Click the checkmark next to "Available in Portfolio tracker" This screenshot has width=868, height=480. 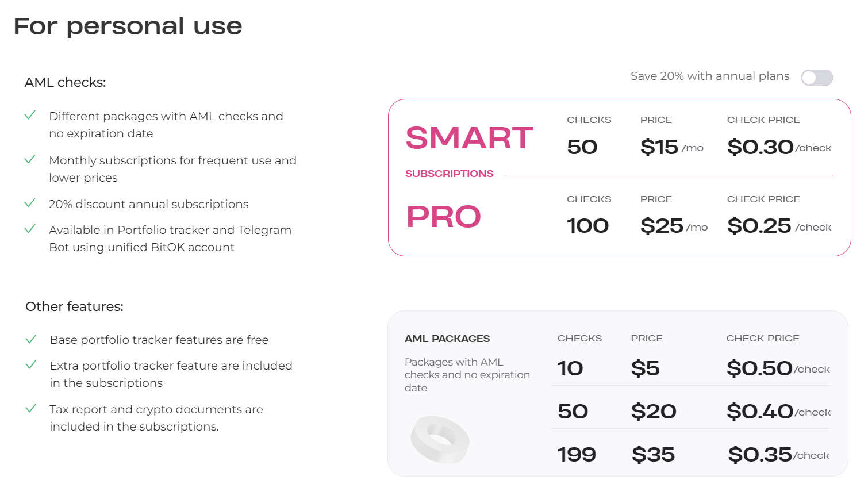coord(30,229)
